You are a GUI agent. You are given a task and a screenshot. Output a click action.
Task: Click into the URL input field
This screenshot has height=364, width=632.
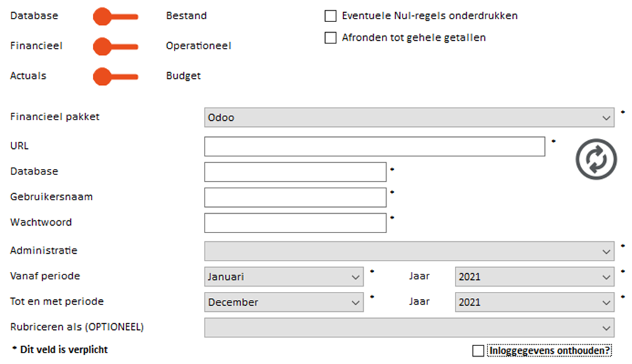[x=375, y=146]
